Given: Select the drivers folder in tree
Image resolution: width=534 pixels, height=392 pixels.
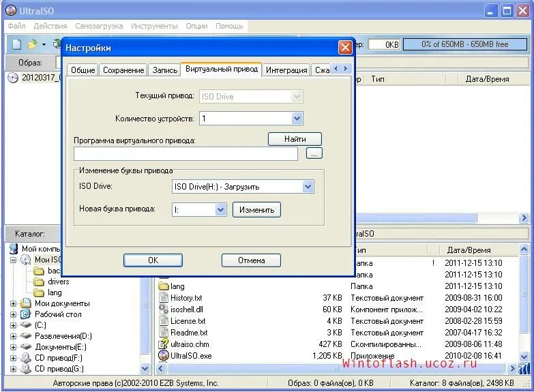Looking at the screenshot, I should pyautogui.click(x=58, y=282).
